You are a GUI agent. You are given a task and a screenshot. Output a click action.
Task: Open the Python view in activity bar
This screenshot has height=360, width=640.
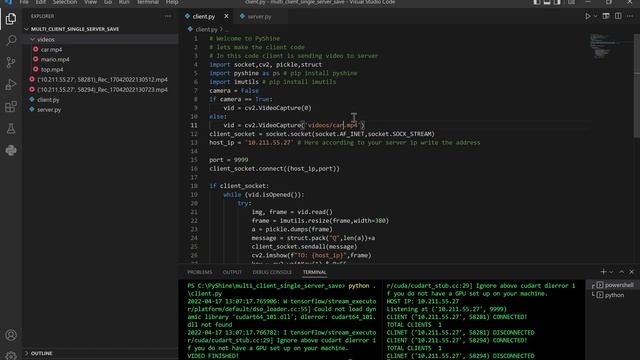11,150
